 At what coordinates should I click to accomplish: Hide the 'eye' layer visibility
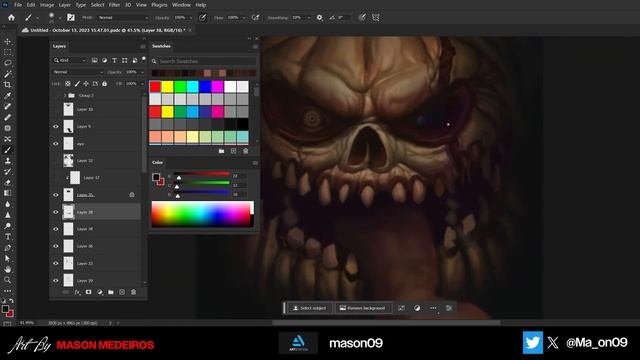pos(56,144)
